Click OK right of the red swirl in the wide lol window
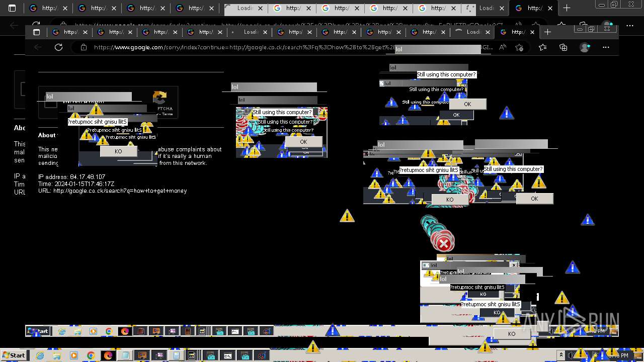The width and height of the screenshot is (644, 362). tap(534, 199)
